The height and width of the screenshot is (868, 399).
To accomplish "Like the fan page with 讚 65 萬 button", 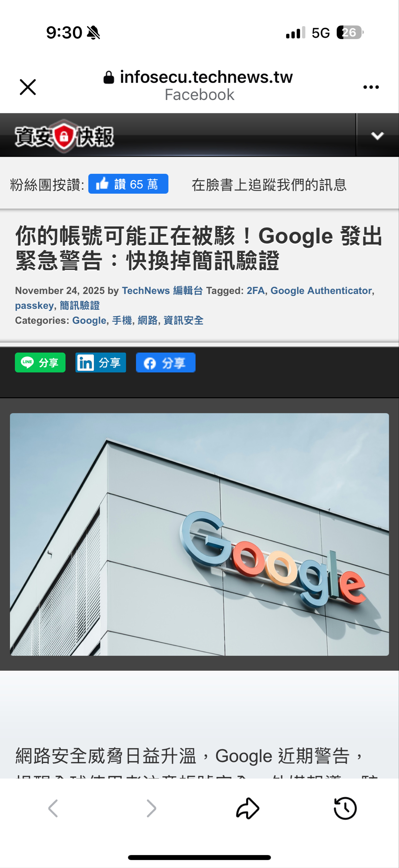I will (128, 184).
